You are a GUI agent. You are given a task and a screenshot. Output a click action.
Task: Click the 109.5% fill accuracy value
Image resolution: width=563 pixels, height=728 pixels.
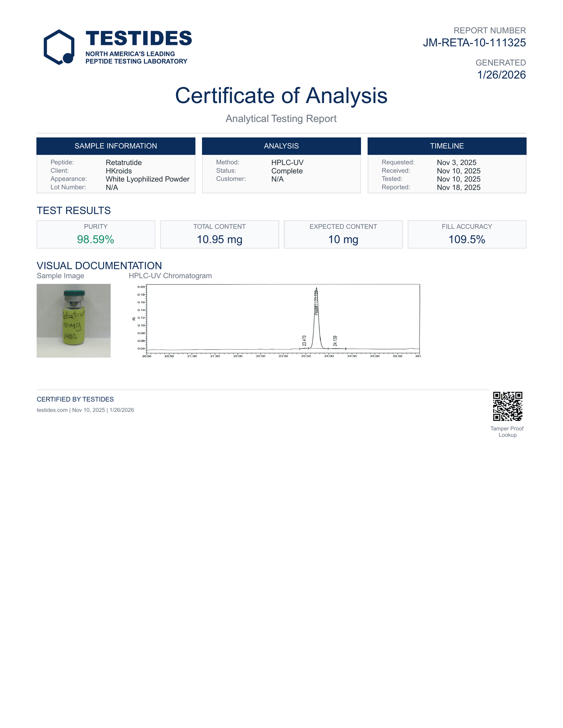click(467, 240)
